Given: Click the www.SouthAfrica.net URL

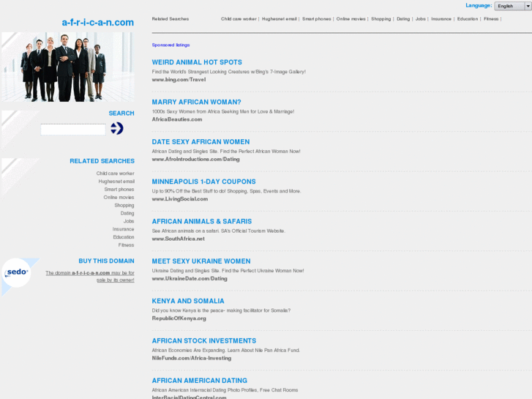Looking at the screenshot, I should pyautogui.click(x=178, y=239).
